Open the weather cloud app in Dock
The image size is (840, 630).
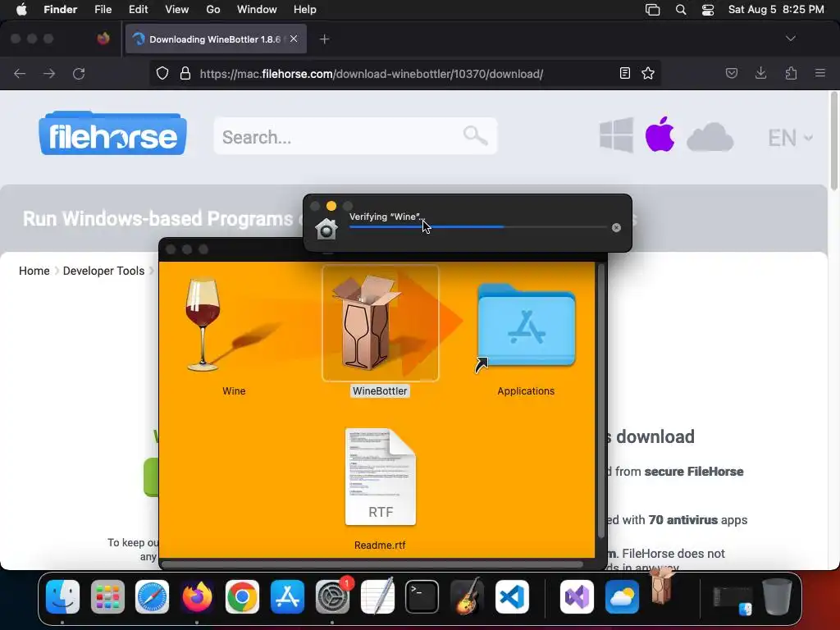point(622,597)
